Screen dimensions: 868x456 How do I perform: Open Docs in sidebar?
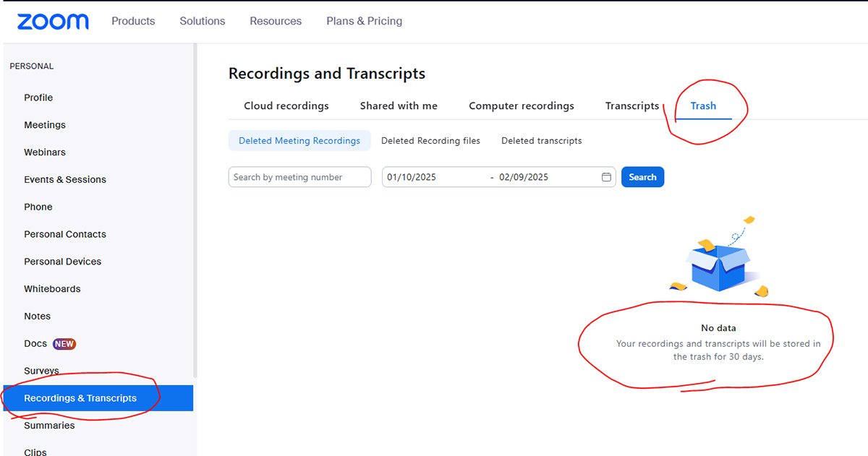[35, 344]
